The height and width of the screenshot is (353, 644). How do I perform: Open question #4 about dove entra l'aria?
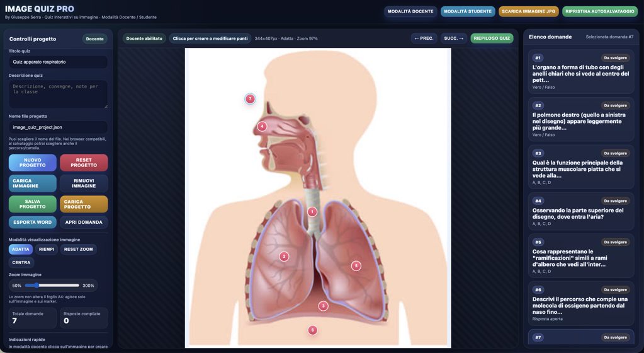click(x=581, y=211)
